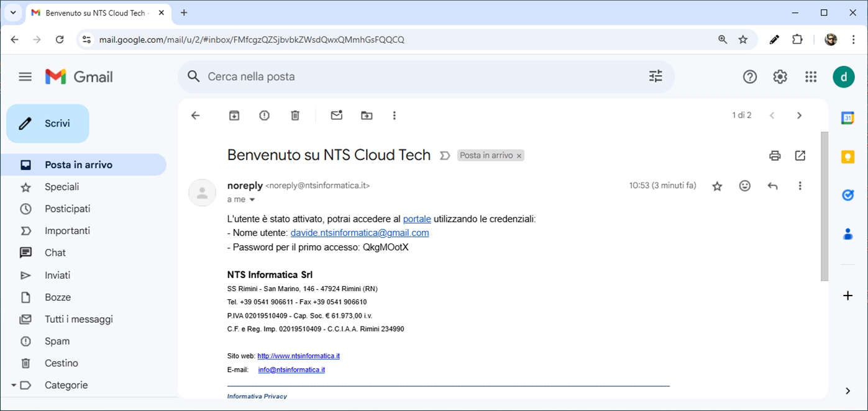Report the message as spam
This screenshot has height=411, width=868.
pos(265,115)
